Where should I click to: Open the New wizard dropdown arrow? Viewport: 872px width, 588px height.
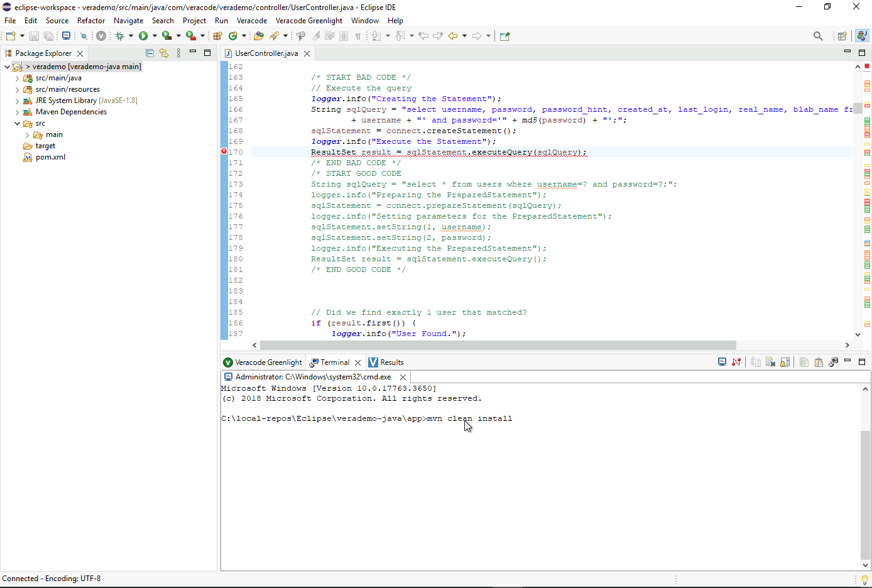click(x=22, y=36)
